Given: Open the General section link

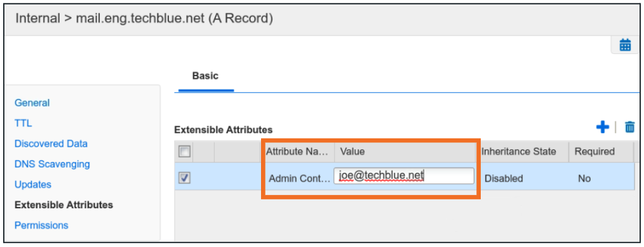Looking at the screenshot, I should click(x=32, y=103).
